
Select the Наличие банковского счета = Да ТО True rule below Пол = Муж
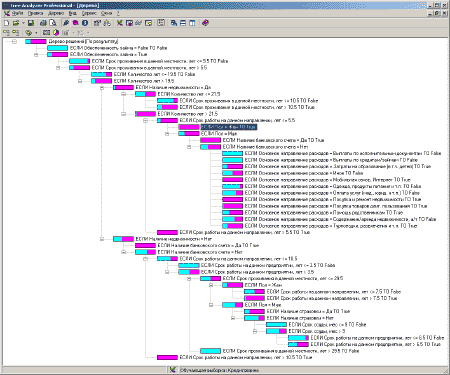point(273,140)
